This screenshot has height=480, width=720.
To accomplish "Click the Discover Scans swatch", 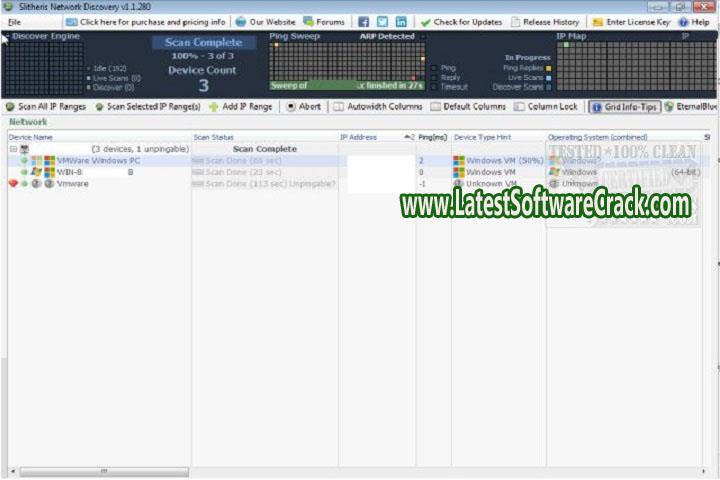I will click(548, 87).
